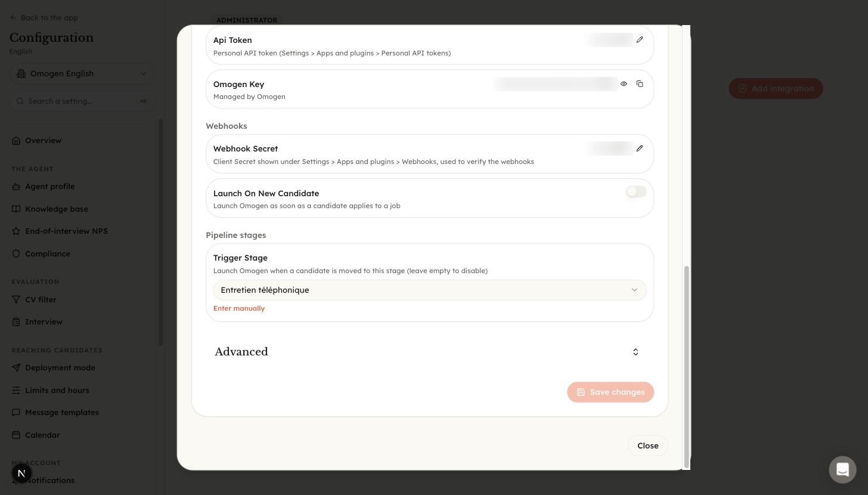Screen dimensions: 868x495
Task: Click the Compliance shield icon
Action: 16,254
